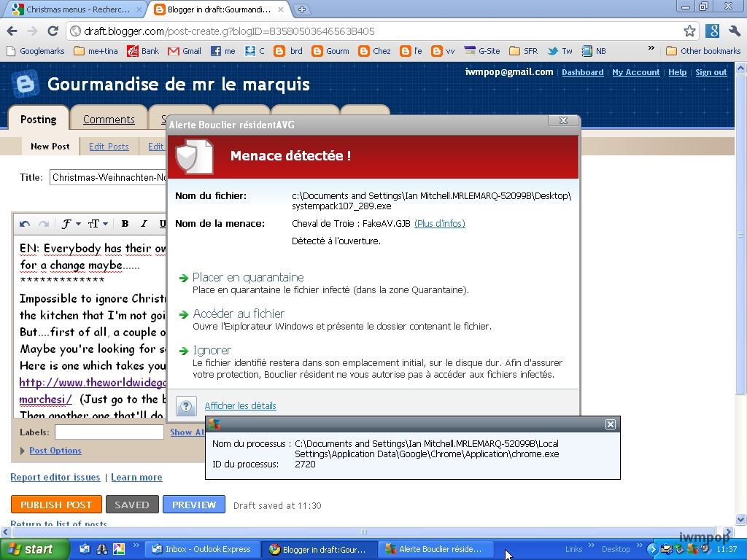Open the Learn more link
The image size is (747, 560).
(136, 477)
